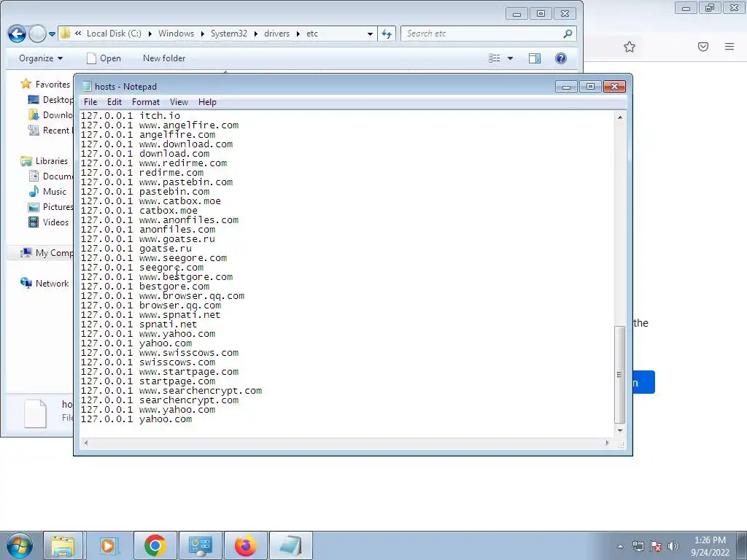Click the Explorer help question mark icon
This screenshot has width=747, height=560.
click(x=561, y=58)
